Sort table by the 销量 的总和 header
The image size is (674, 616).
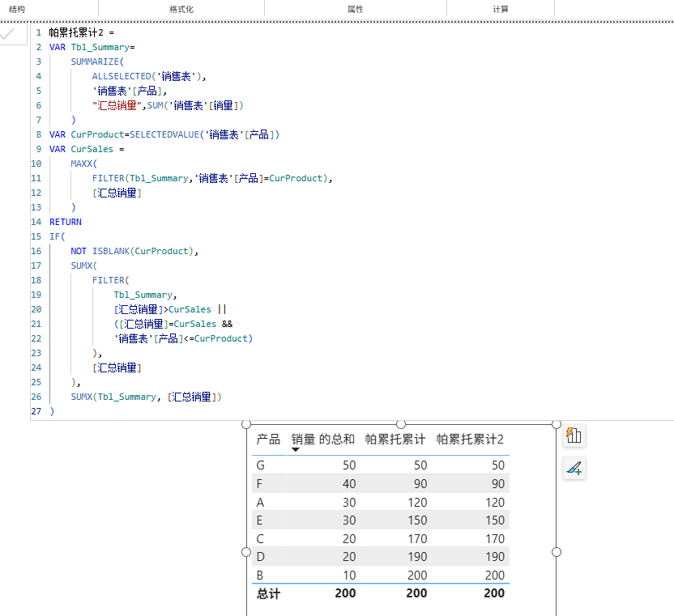pos(323,439)
